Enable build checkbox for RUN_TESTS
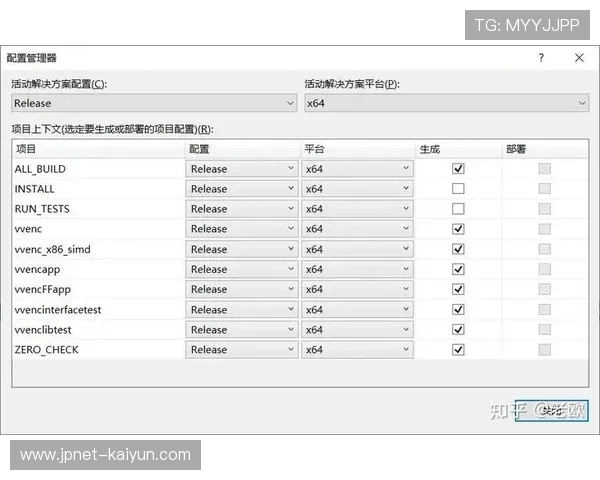Screen dimensions: 600x480 click(x=458, y=209)
